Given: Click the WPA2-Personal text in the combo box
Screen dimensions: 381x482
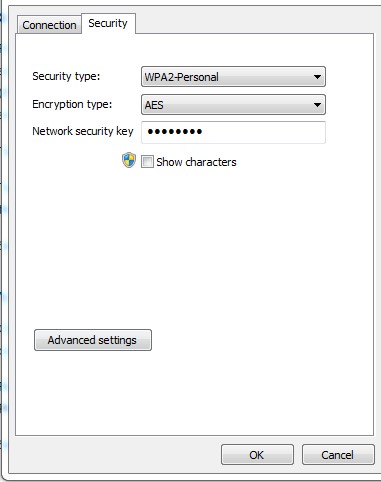Looking at the screenshot, I should 182,77.
